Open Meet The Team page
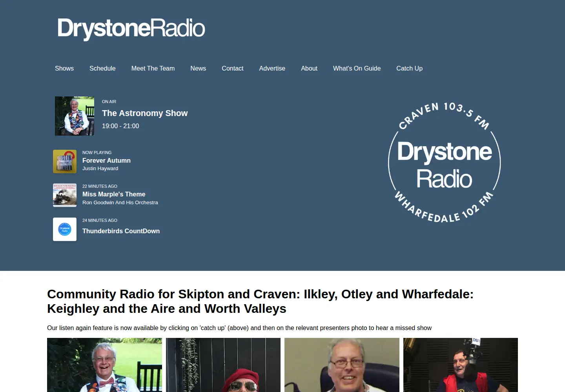565x392 pixels. point(153,68)
